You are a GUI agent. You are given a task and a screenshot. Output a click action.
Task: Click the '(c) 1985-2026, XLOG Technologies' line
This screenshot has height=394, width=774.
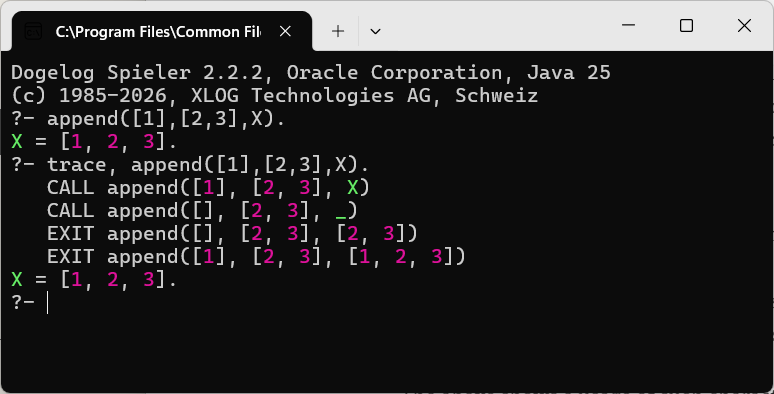pos(274,95)
